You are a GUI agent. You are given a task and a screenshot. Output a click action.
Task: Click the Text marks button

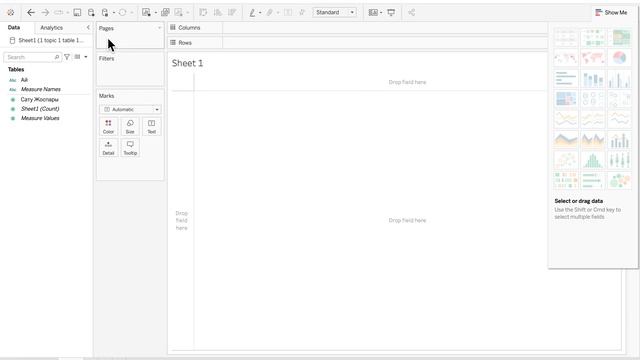click(x=151, y=127)
